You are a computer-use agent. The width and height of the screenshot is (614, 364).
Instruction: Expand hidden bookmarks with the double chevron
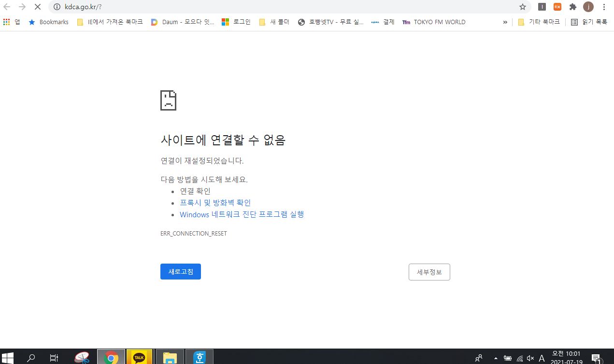click(505, 22)
